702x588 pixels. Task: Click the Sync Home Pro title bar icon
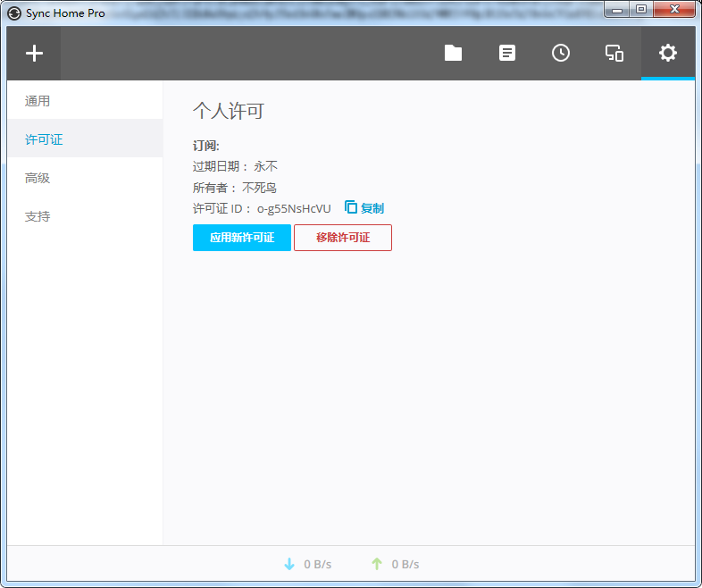tap(14, 13)
